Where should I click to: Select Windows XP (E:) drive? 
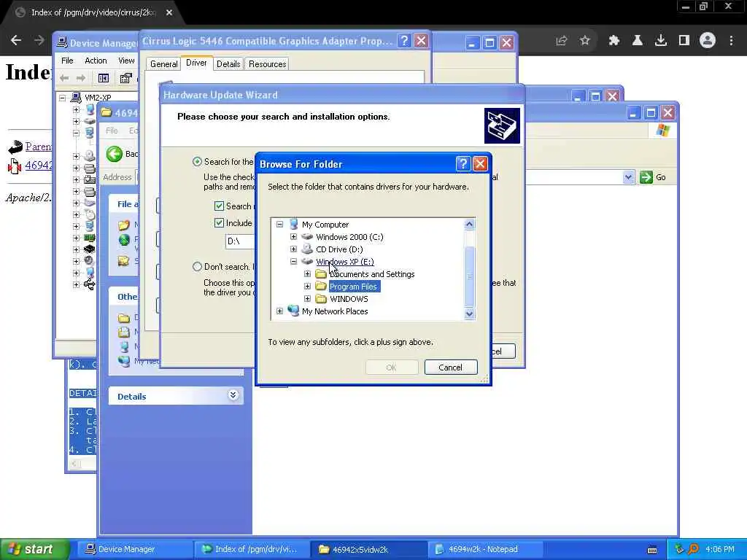click(x=345, y=262)
